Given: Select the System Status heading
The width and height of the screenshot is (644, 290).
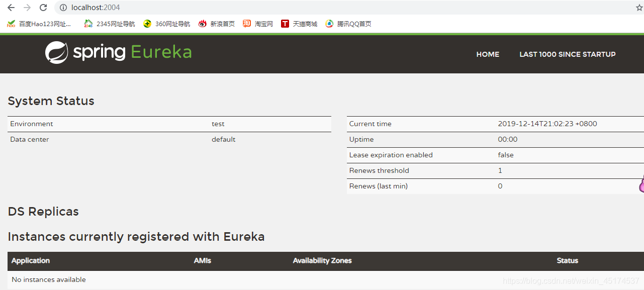Looking at the screenshot, I should tap(51, 101).
